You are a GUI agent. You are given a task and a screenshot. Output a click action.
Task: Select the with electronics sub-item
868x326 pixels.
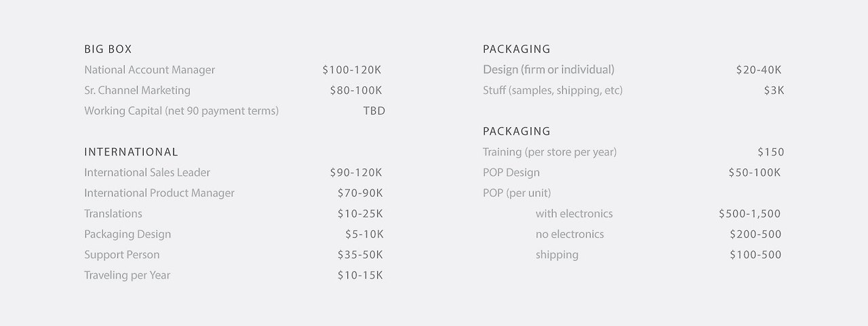pyautogui.click(x=574, y=213)
